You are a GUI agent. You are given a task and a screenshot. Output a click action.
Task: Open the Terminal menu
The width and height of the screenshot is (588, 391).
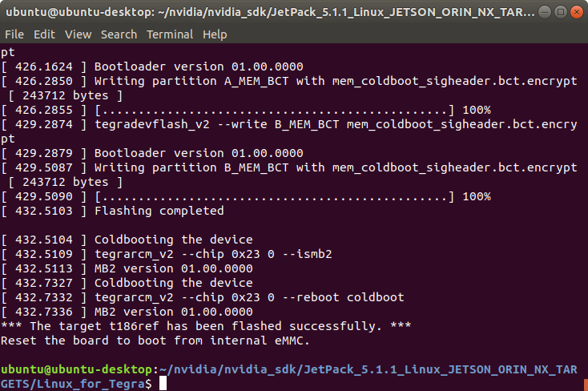[x=170, y=34]
